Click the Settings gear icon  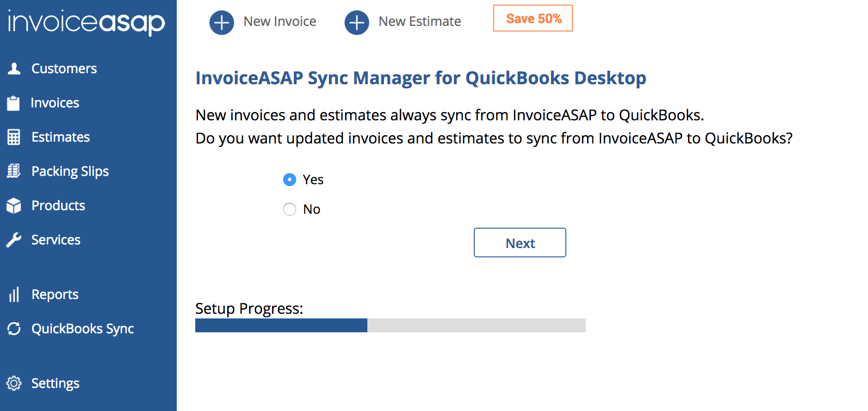(14, 383)
